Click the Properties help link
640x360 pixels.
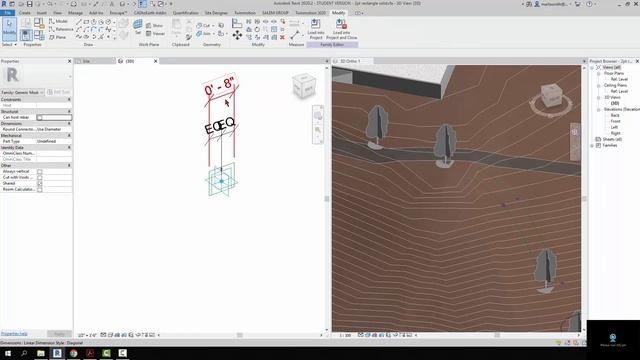pos(14,334)
